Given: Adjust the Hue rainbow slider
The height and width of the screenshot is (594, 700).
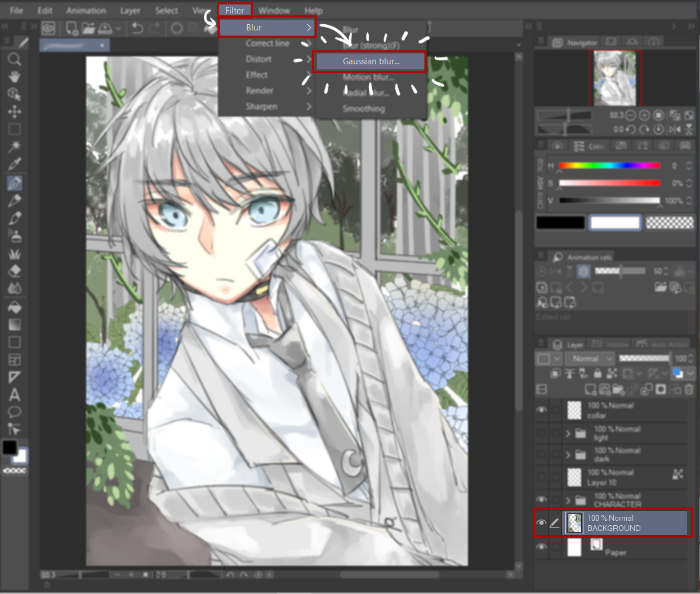Looking at the screenshot, I should coord(609,166).
